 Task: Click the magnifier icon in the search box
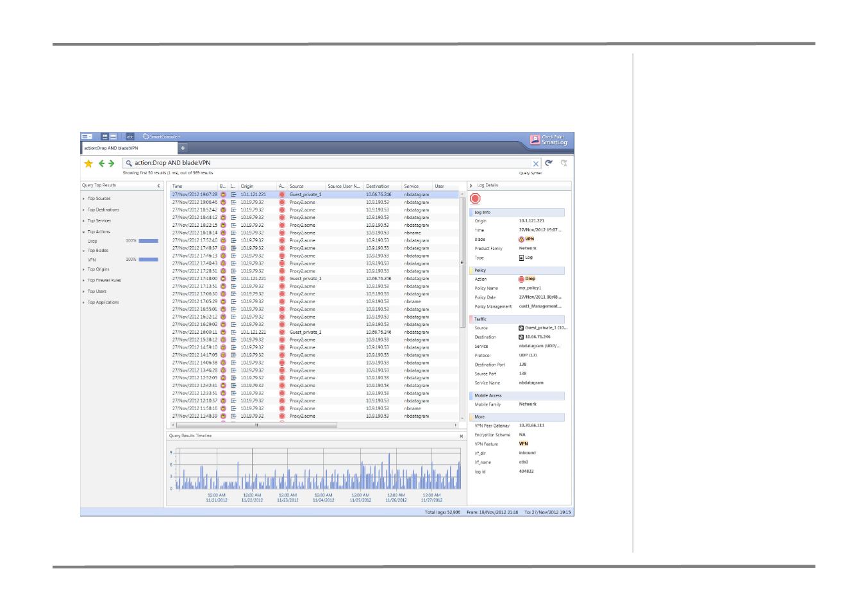click(129, 163)
